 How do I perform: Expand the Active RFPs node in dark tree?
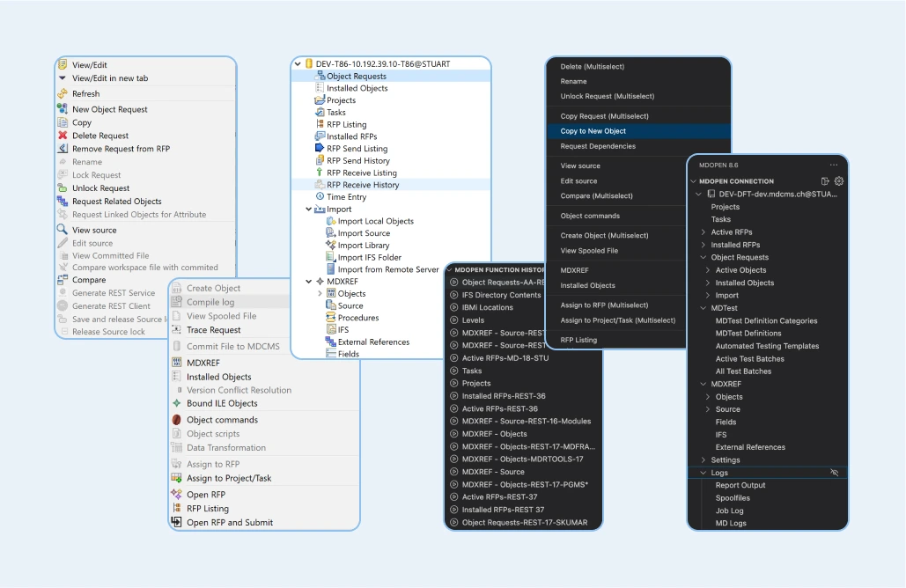703,232
